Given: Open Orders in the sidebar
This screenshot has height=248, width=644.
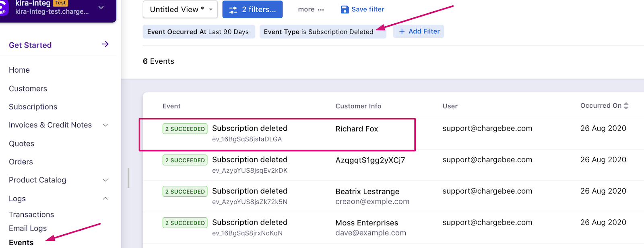Looking at the screenshot, I should 21,162.
